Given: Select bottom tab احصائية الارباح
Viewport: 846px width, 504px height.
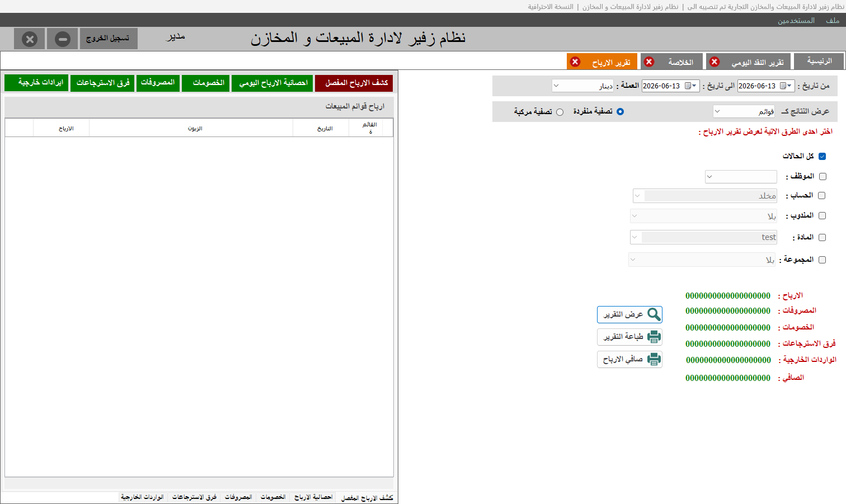Looking at the screenshot, I should tap(313, 497).
